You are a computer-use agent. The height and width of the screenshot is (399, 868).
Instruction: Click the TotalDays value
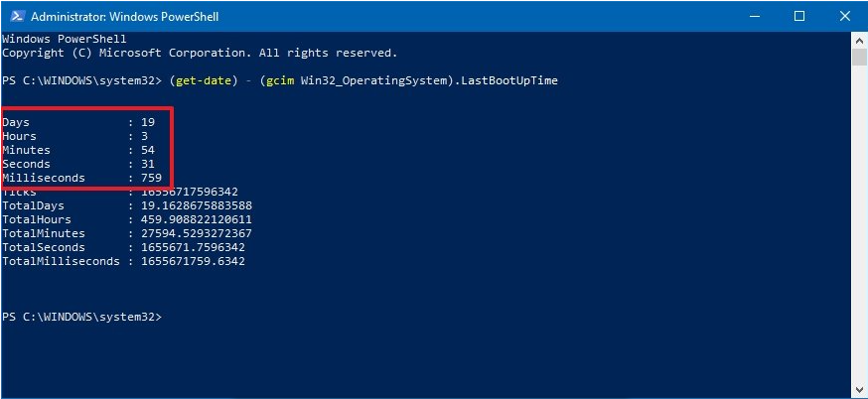(x=189, y=205)
